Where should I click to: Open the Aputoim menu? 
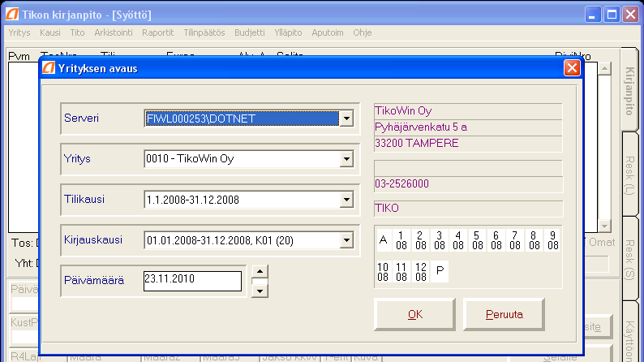coord(328,32)
